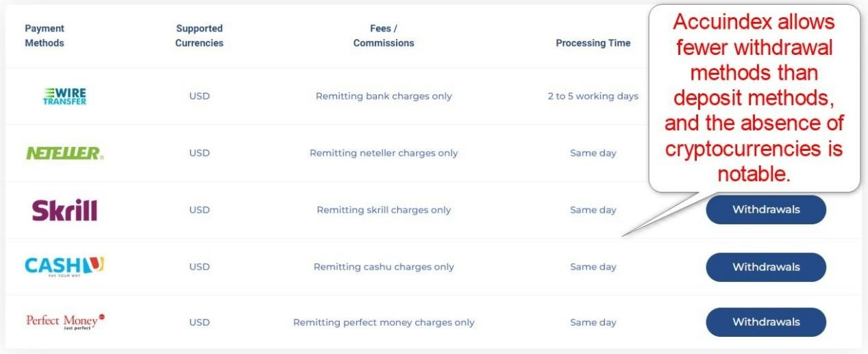Click the Perfect Money logo
The height and width of the screenshot is (354, 868).
click(x=64, y=321)
